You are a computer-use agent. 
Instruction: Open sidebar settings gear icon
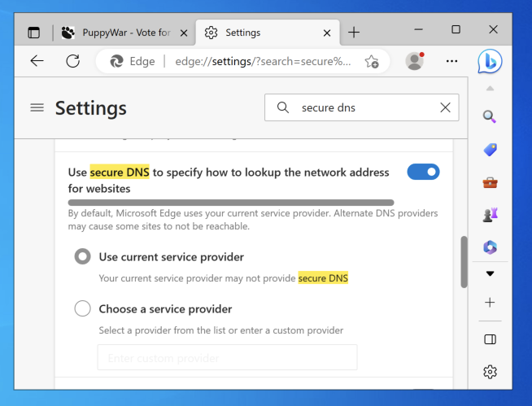[490, 372]
